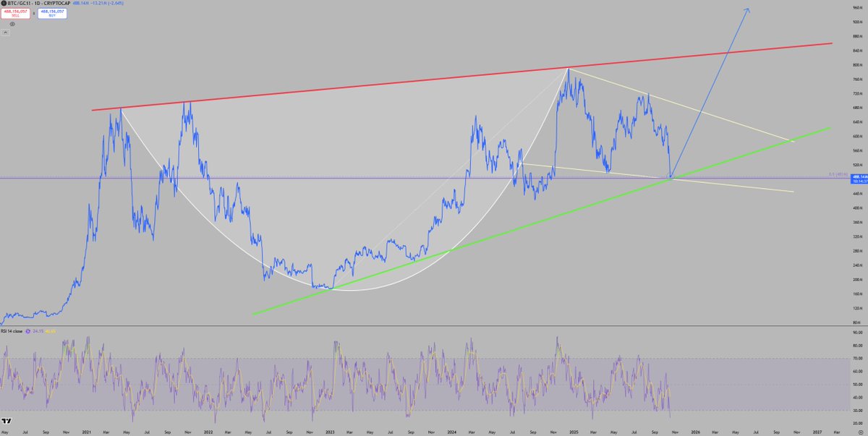
Task: Click the spread value between SELL and BUY
Action: coord(33,14)
